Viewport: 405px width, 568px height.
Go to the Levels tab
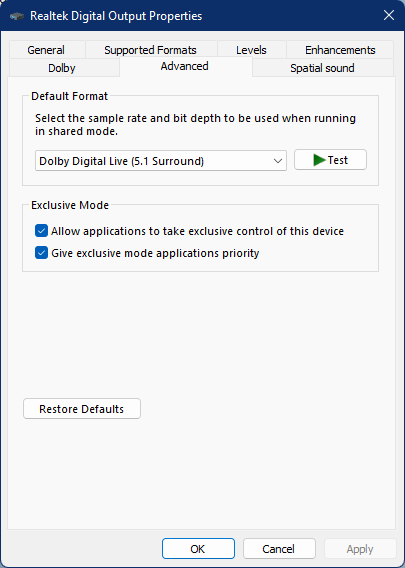[x=251, y=50]
